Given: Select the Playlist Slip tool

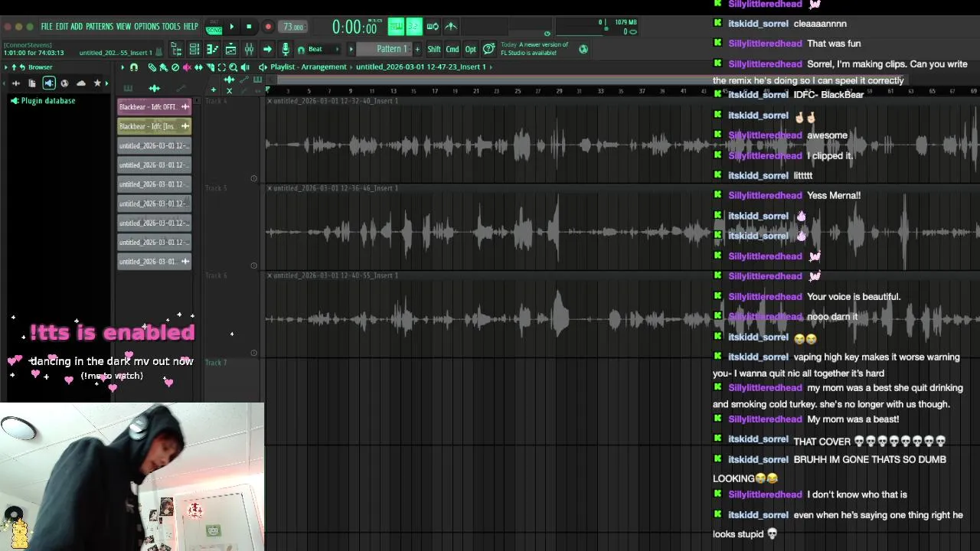Looking at the screenshot, I should coord(198,67).
